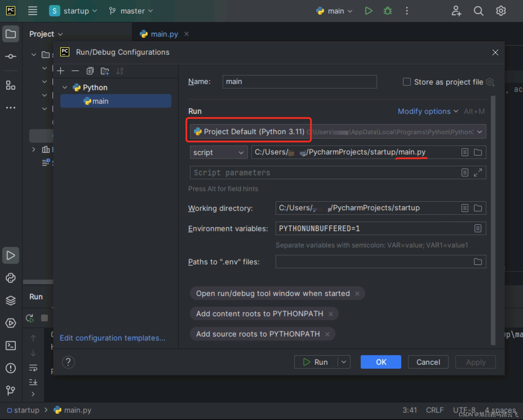Open the master branch dropdown

tap(131, 11)
